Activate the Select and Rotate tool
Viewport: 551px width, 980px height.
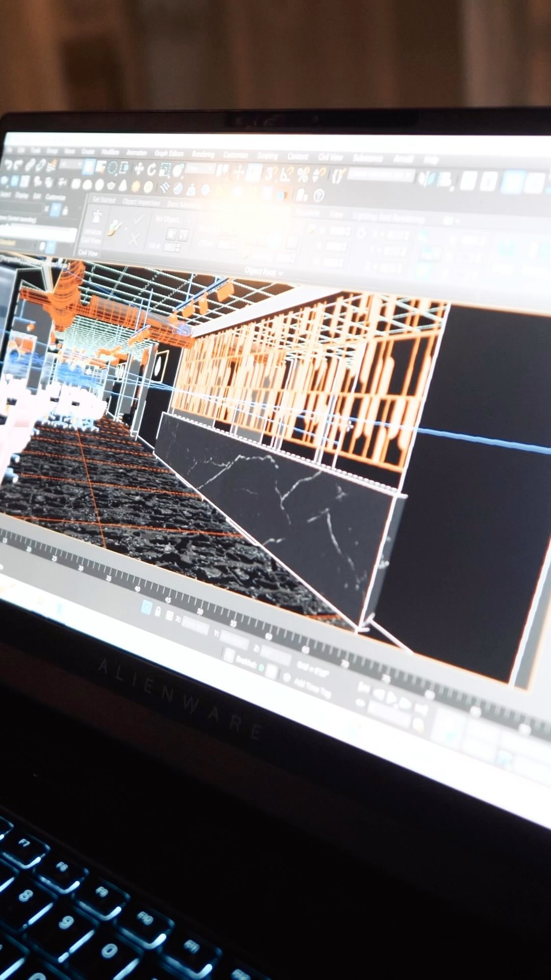point(152,169)
